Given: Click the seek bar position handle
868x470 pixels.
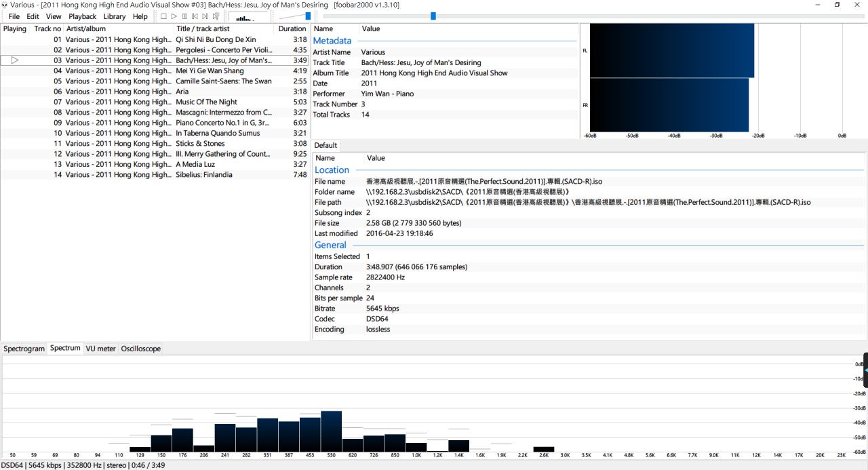Looking at the screenshot, I should [433, 16].
